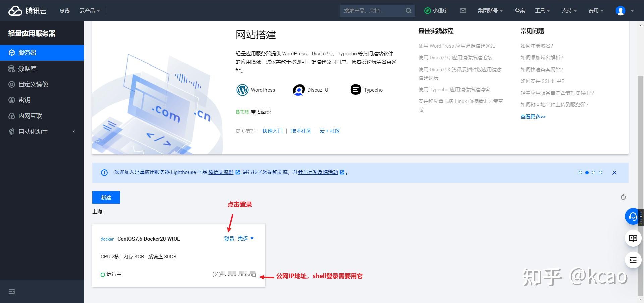Select the third banner carousel dot
The width and height of the screenshot is (644, 303).
[x=594, y=173]
